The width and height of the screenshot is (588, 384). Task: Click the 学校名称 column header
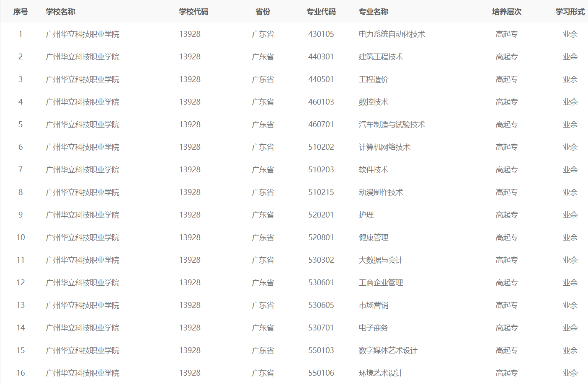(60, 12)
